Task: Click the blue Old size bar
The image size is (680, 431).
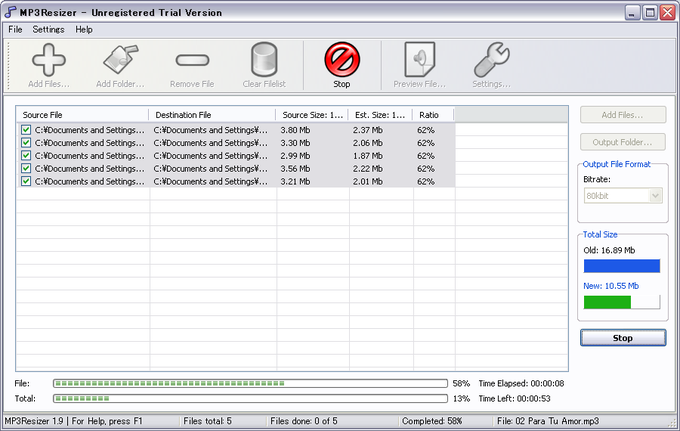Action: click(622, 266)
